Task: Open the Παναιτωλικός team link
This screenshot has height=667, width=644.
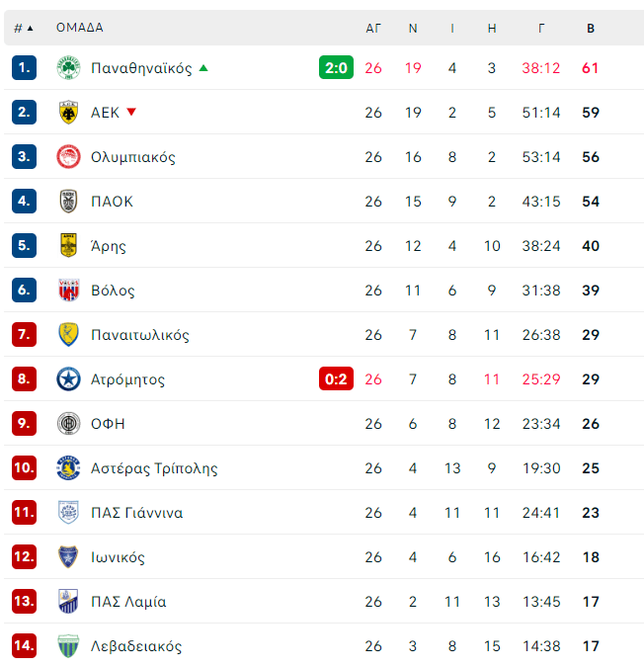Action: point(139,335)
